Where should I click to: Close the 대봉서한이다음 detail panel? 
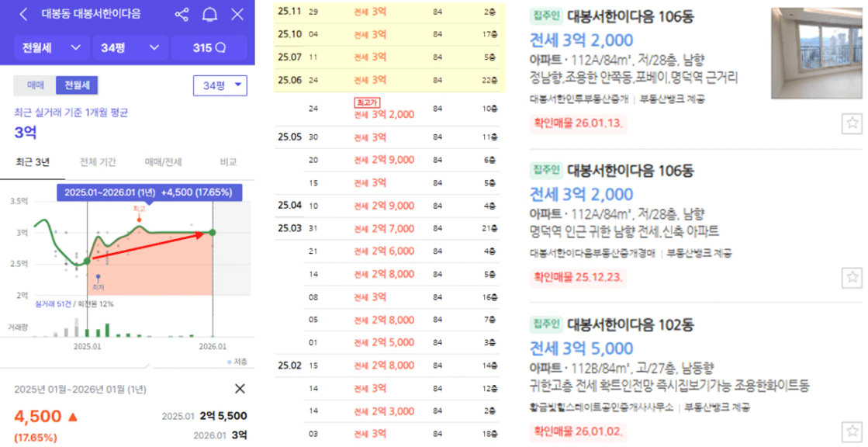[237, 14]
